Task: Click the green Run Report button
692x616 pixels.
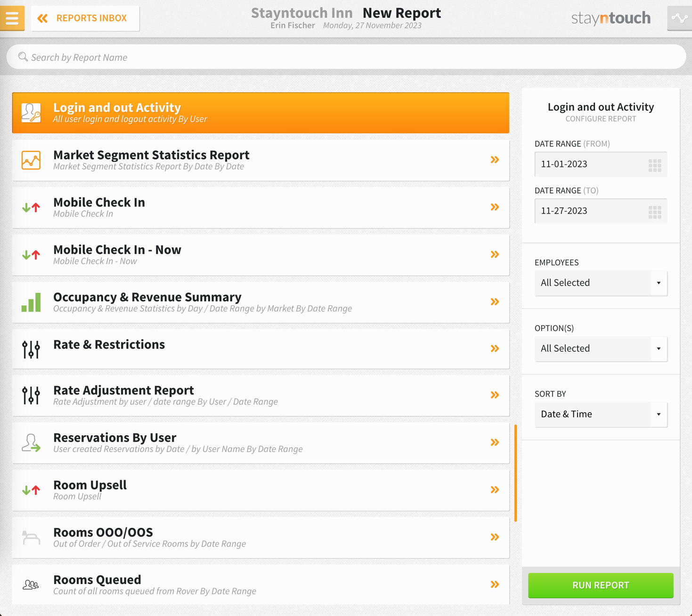Action: [x=601, y=585]
